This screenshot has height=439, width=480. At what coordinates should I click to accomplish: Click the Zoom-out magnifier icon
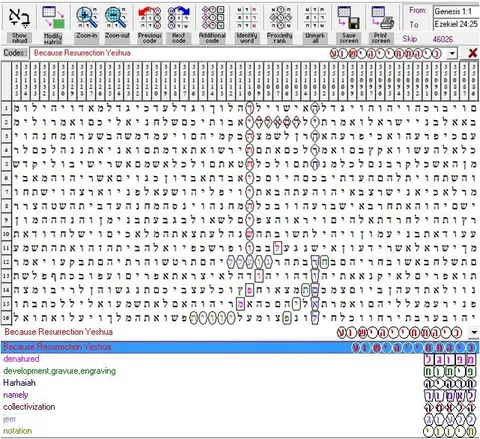pyautogui.click(x=116, y=17)
